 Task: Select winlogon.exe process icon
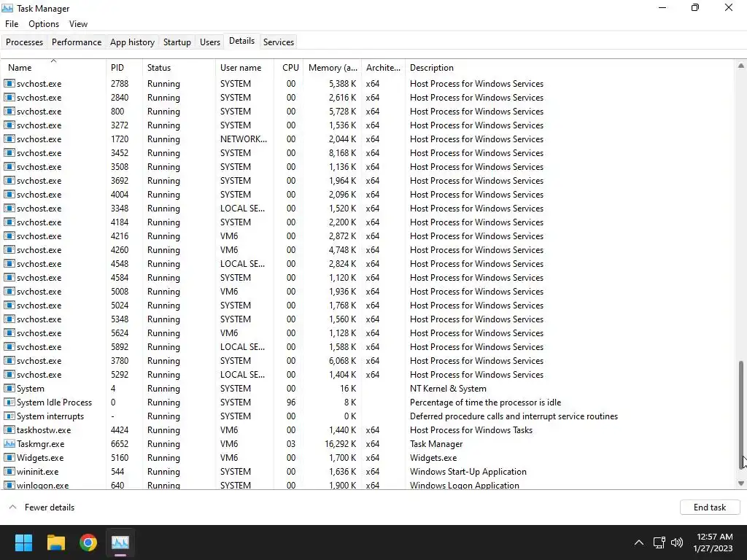(x=9, y=485)
